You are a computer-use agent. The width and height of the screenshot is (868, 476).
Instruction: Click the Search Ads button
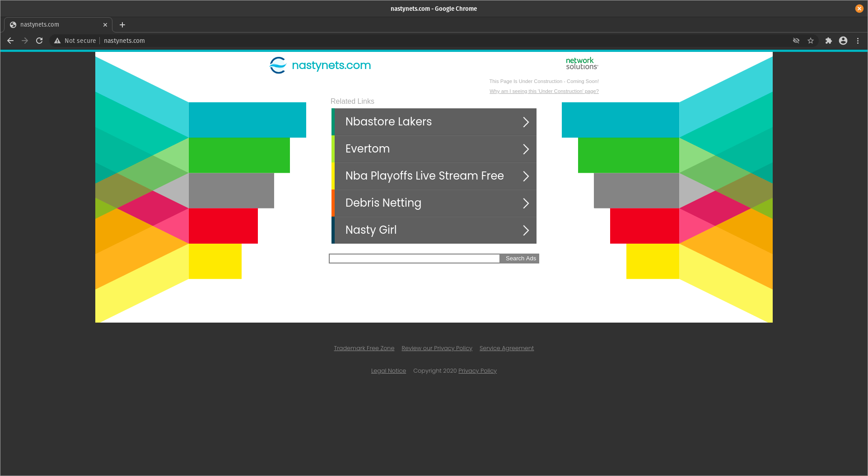coord(520,259)
